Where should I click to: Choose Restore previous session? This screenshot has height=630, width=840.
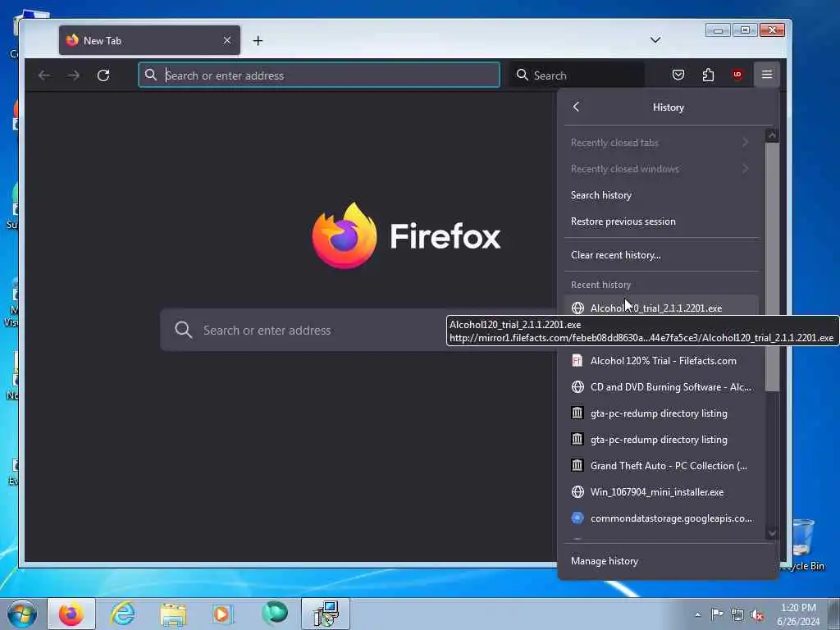[661, 221]
